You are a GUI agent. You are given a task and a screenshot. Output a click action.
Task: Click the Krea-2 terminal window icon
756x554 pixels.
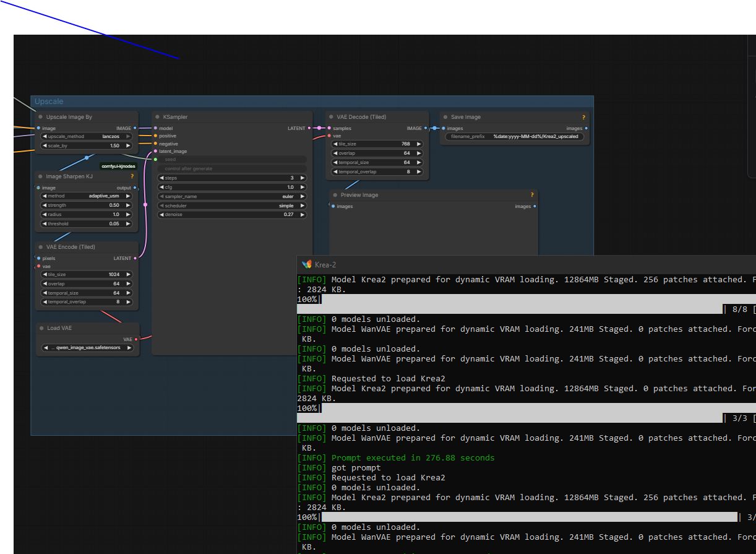[306, 264]
